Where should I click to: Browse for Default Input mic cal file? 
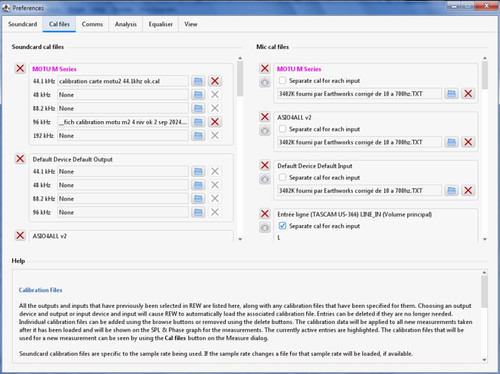[451, 191]
